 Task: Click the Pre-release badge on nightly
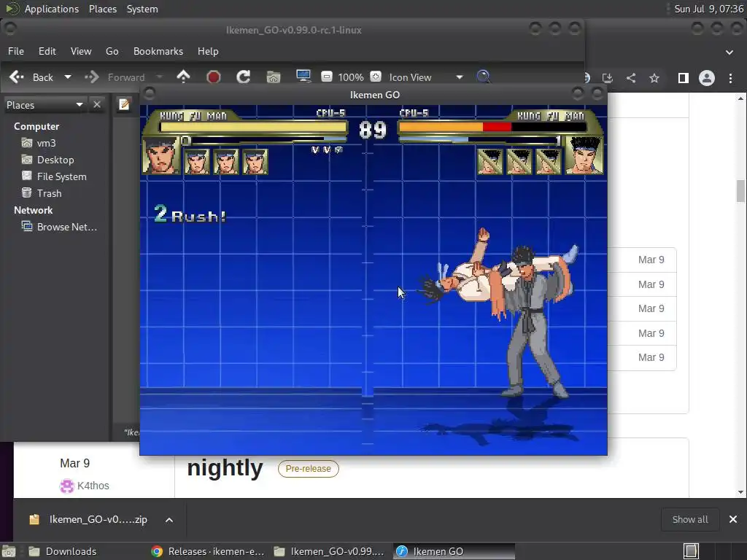pyautogui.click(x=309, y=469)
